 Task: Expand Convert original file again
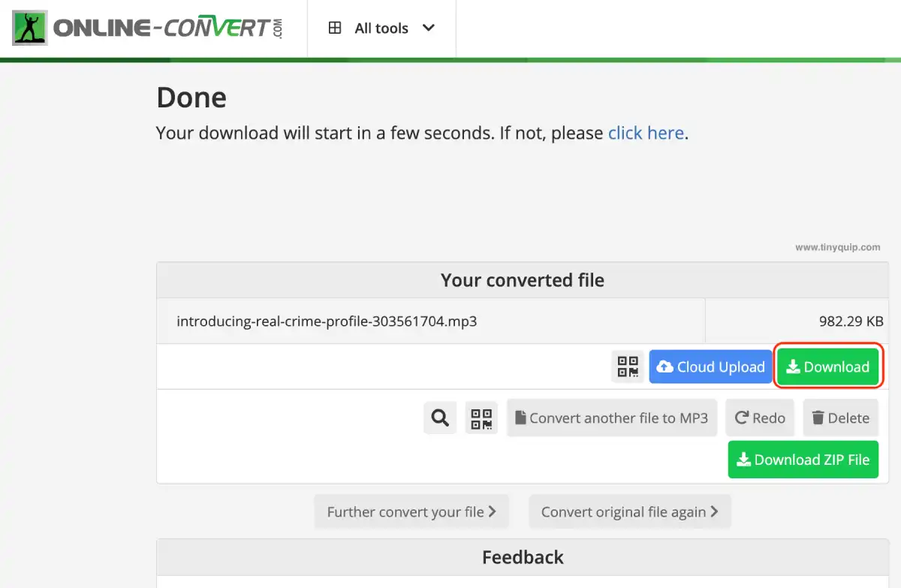coord(630,511)
